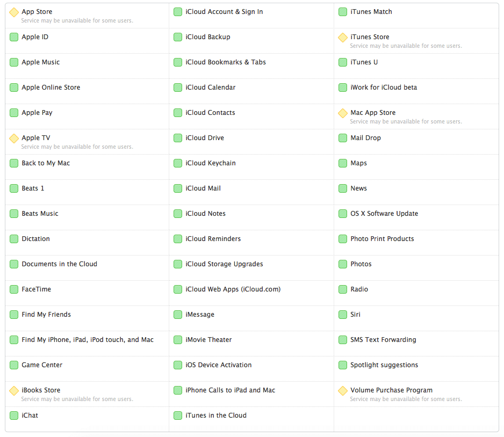
Task: Click the green indicator beside iCloud Mail
Action: pyautogui.click(x=178, y=188)
